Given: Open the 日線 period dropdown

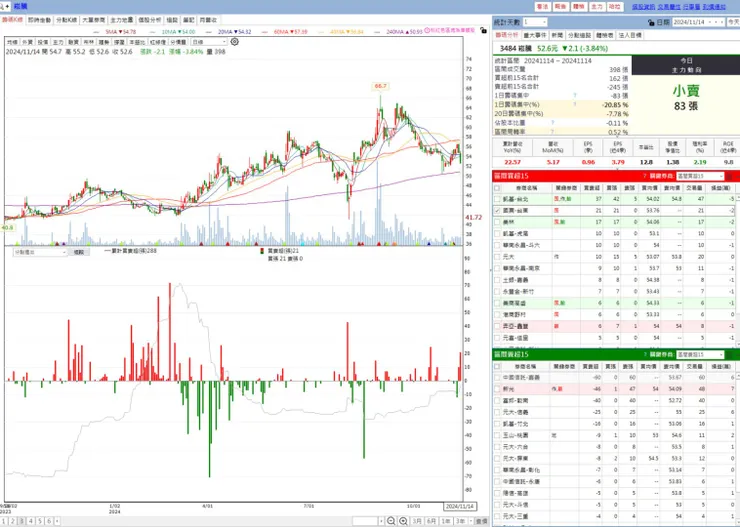Looking at the screenshot, I should pyautogui.click(x=209, y=42).
